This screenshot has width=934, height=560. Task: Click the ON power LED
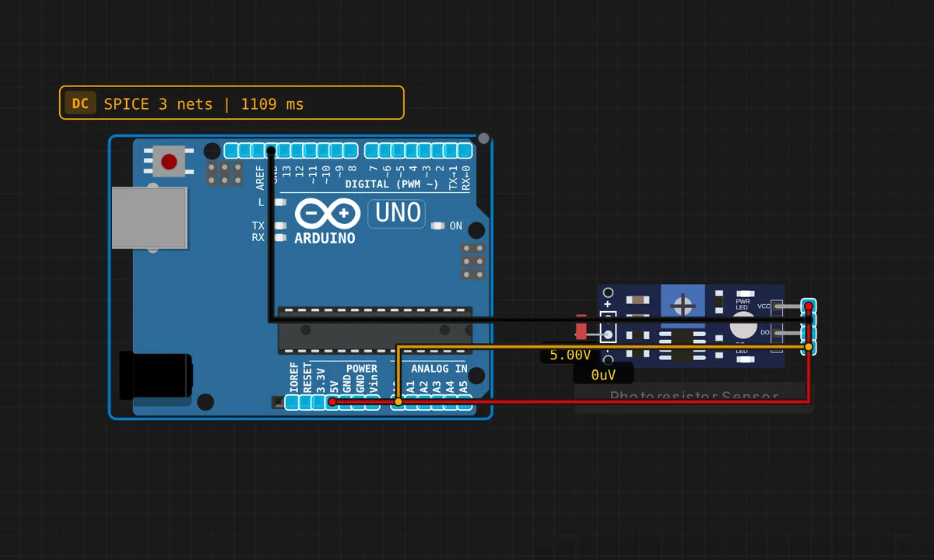pos(437,226)
